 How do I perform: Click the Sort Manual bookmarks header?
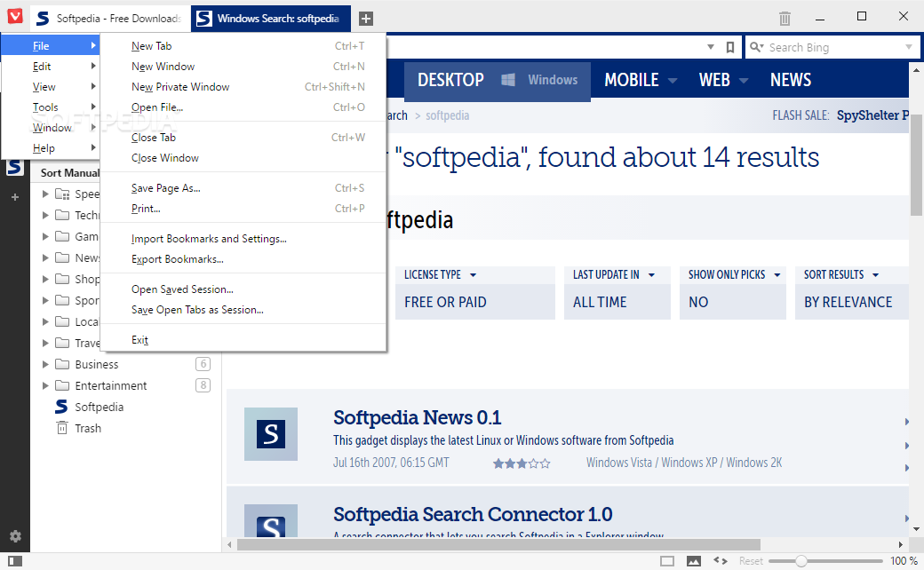(x=69, y=172)
